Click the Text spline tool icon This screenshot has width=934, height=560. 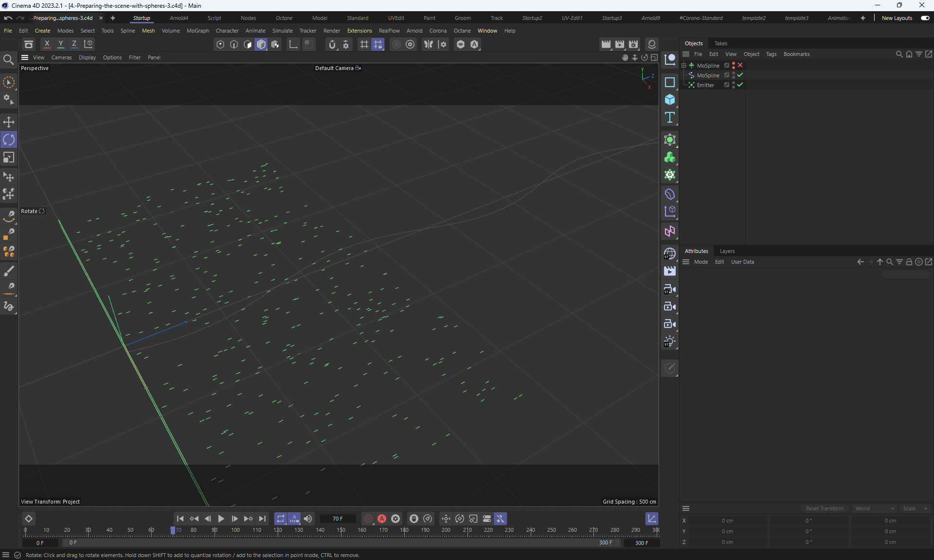(670, 117)
